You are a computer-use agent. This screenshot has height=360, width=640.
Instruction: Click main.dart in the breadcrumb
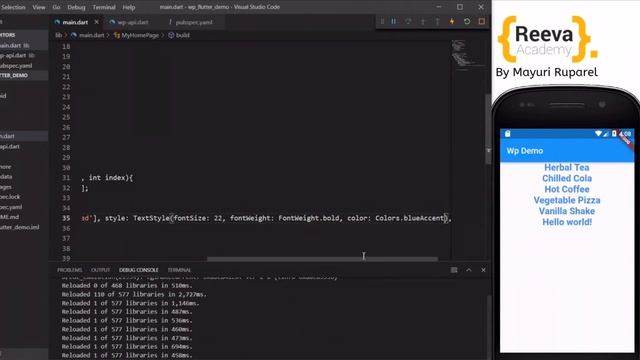coord(91,35)
